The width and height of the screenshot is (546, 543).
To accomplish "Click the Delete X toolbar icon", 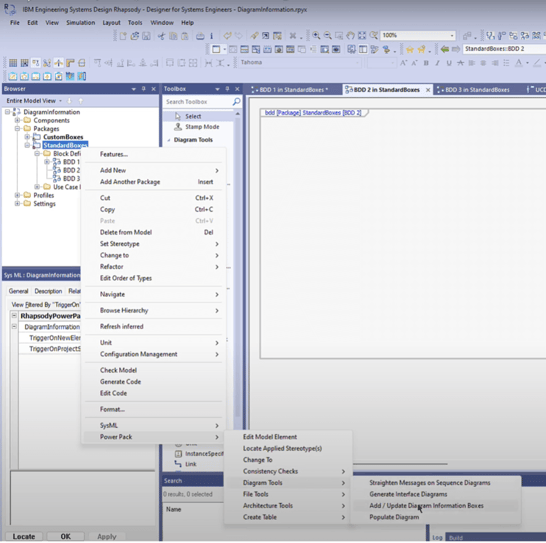I will click(x=293, y=36).
